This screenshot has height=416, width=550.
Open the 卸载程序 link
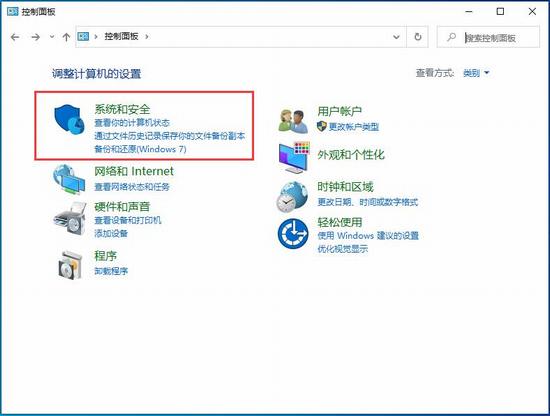tap(111, 271)
